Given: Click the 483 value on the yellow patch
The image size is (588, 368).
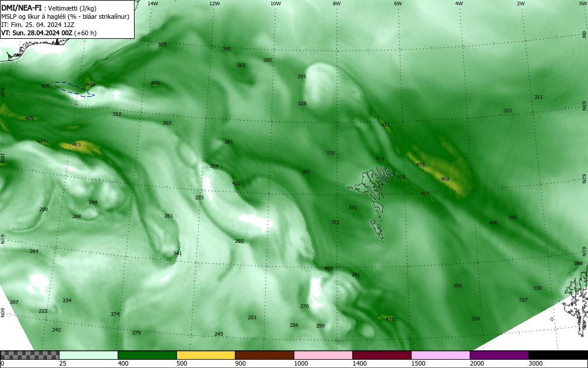Looking at the screenshot, I should click(76, 145).
